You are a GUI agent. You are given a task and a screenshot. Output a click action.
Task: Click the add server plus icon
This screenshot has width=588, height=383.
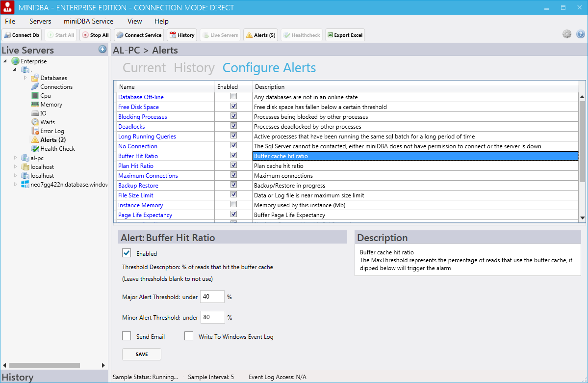pyautogui.click(x=102, y=49)
